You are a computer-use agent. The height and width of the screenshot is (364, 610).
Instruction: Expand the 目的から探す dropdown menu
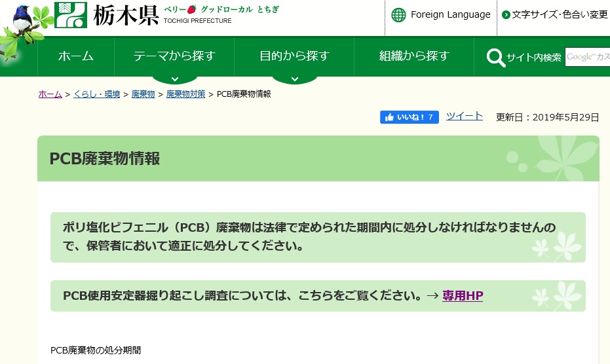click(294, 56)
